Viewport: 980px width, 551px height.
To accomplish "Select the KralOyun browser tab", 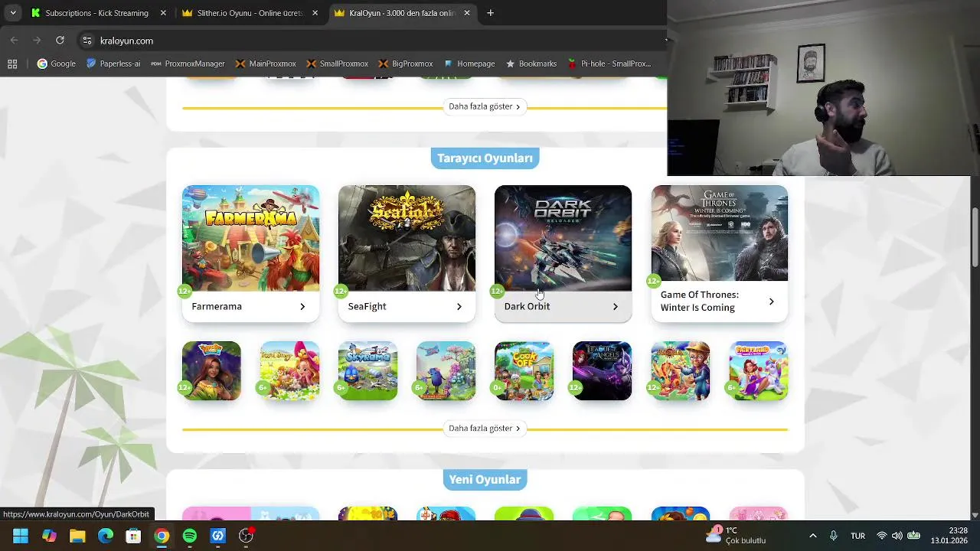I will point(402,13).
